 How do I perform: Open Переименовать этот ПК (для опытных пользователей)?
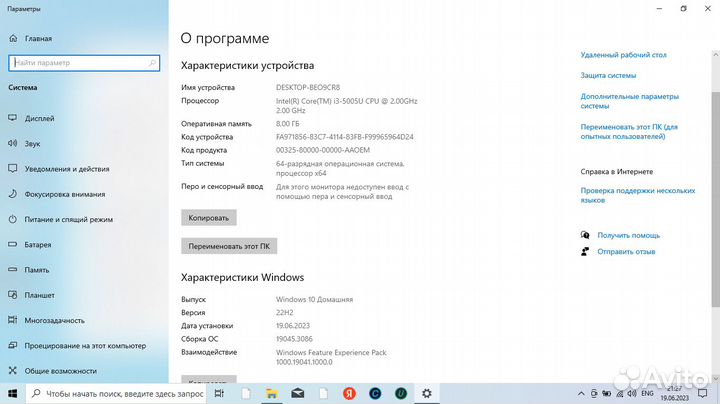click(x=629, y=131)
